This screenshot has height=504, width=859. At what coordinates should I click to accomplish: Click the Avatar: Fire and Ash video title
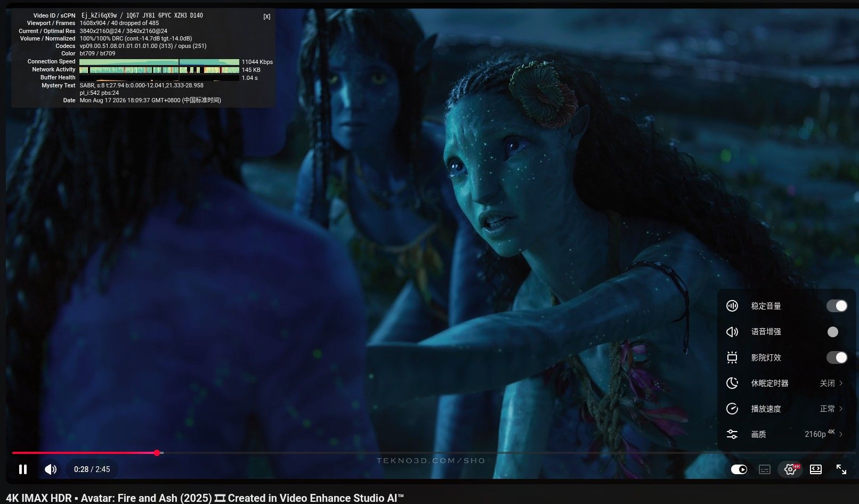(205, 498)
